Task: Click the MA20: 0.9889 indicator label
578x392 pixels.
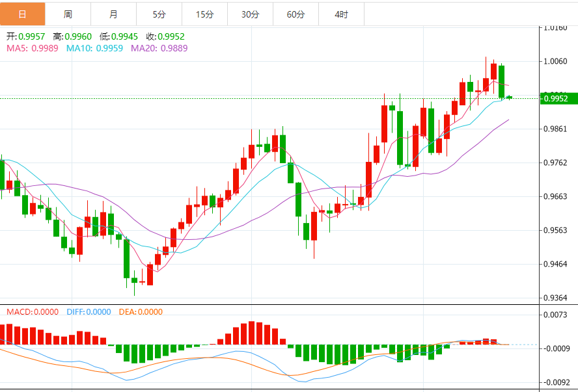Action: [x=159, y=48]
